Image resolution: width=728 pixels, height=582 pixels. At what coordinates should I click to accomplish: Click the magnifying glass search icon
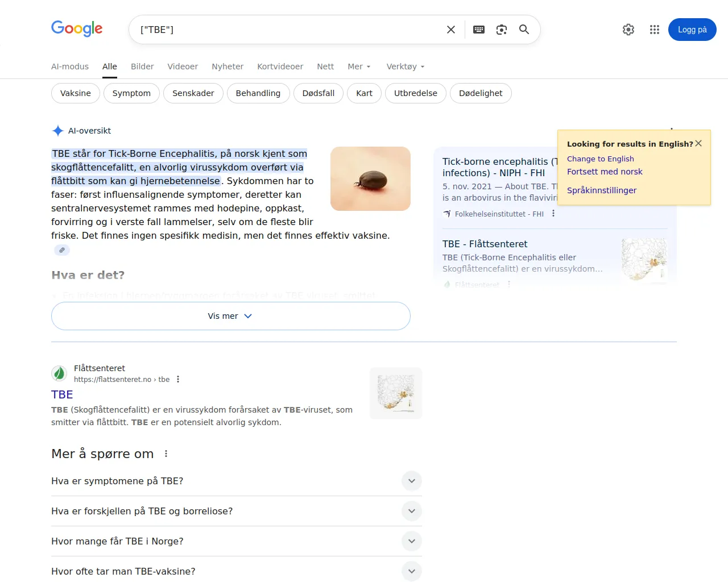click(x=524, y=30)
